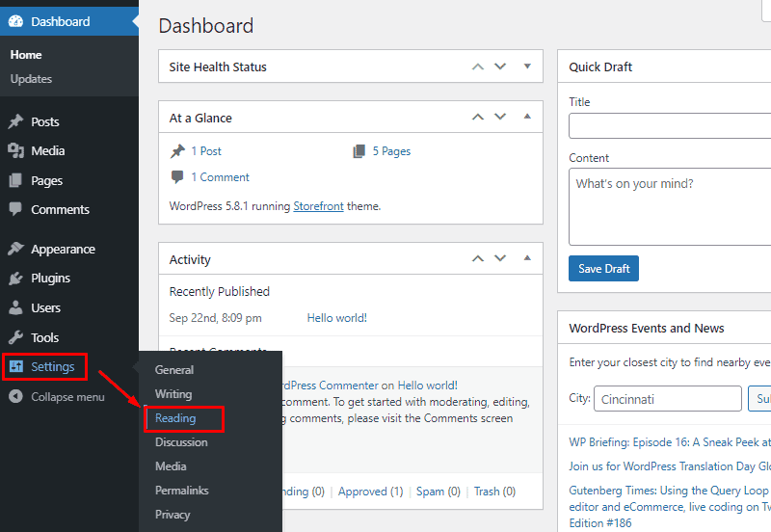Collapse the Activity panel
The height and width of the screenshot is (532, 771).
coord(527,258)
